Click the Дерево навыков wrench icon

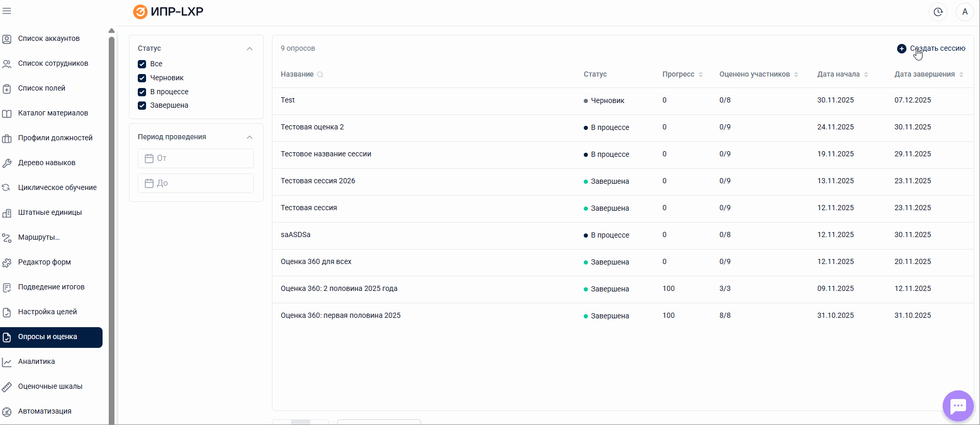coord(7,163)
